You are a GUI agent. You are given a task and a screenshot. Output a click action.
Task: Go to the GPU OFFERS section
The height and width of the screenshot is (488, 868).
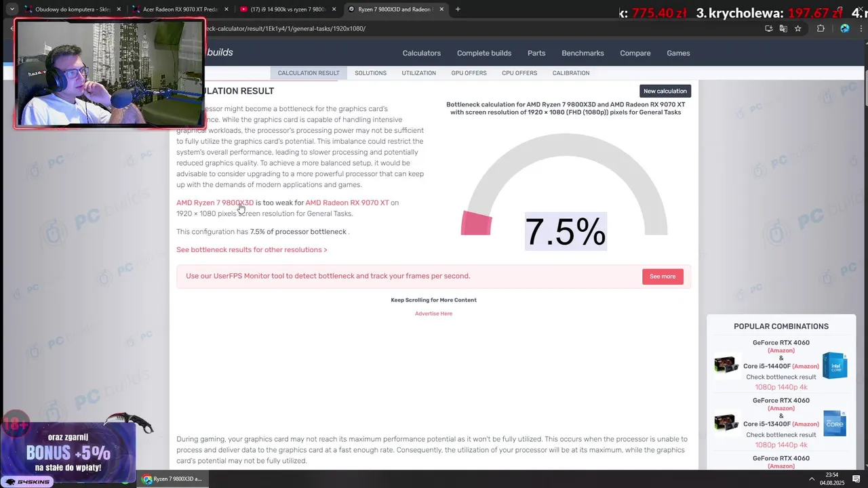pos(469,73)
